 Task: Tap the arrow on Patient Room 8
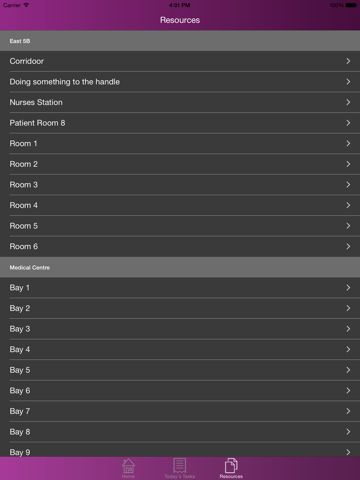pyautogui.click(x=348, y=123)
